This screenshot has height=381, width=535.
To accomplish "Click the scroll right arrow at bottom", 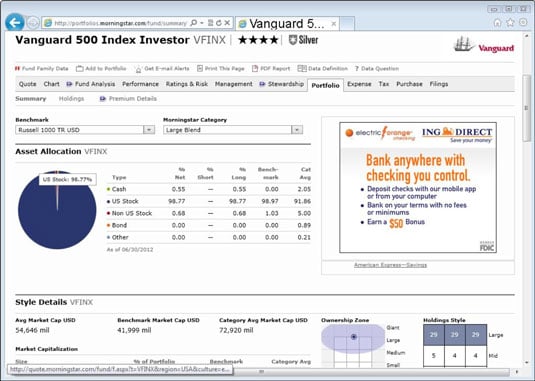I will coord(517,371).
